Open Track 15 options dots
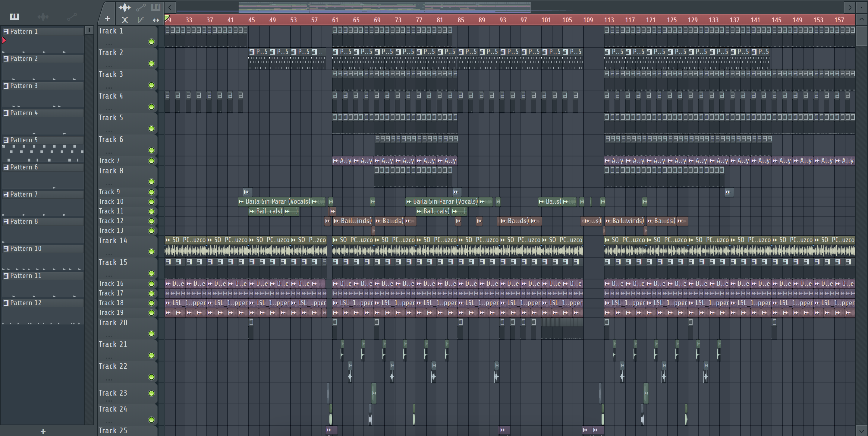The image size is (868, 436). (108, 276)
